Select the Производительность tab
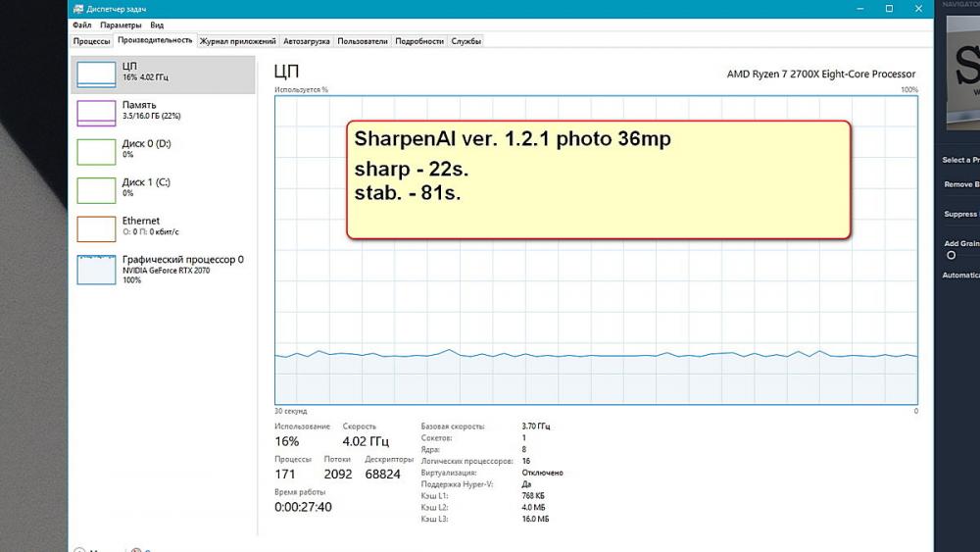 pos(155,40)
